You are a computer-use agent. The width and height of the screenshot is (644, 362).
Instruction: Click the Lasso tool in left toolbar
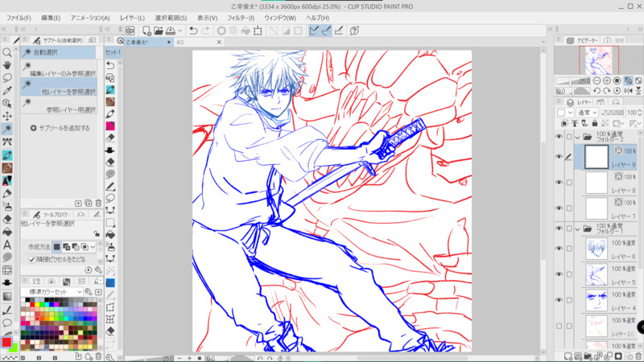tap(7, 78)
